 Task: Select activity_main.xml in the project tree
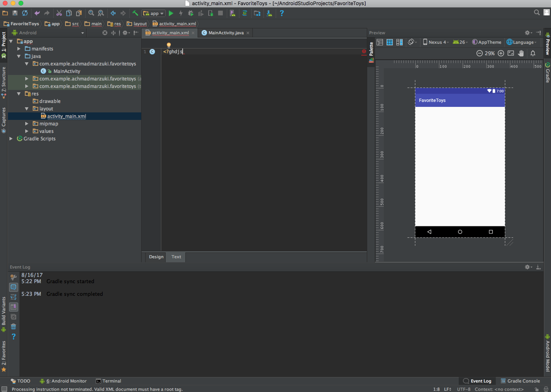point(67,116)
